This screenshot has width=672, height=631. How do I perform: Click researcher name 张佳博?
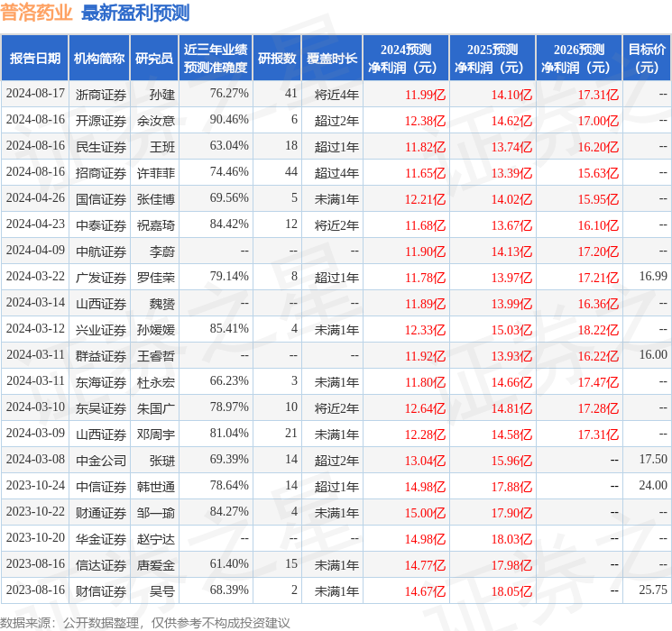pyautogui.click(x=155, y=199)
